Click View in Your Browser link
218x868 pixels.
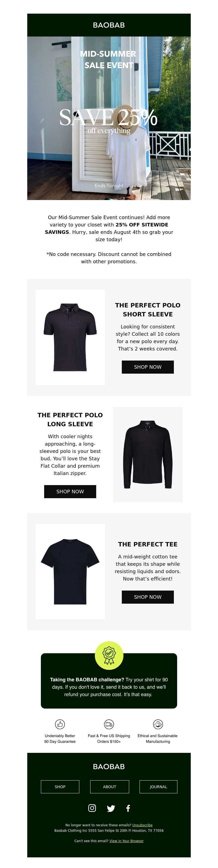pyautogui.click(x=126, y=841)
